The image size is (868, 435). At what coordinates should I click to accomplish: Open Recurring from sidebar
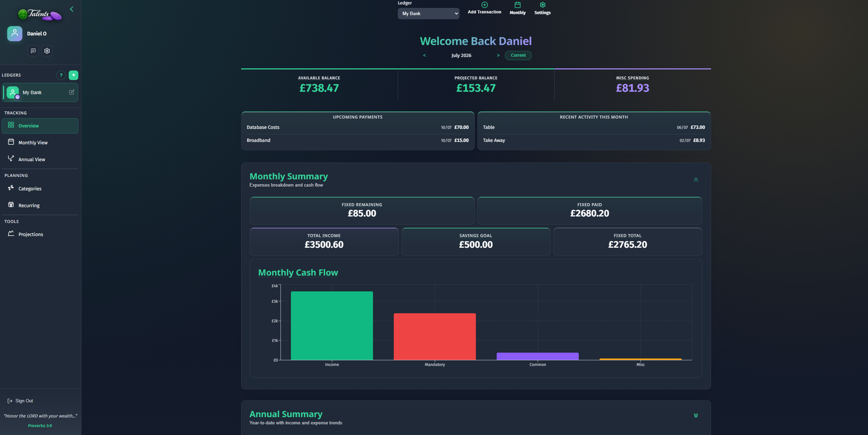click(x=40, y=205)
